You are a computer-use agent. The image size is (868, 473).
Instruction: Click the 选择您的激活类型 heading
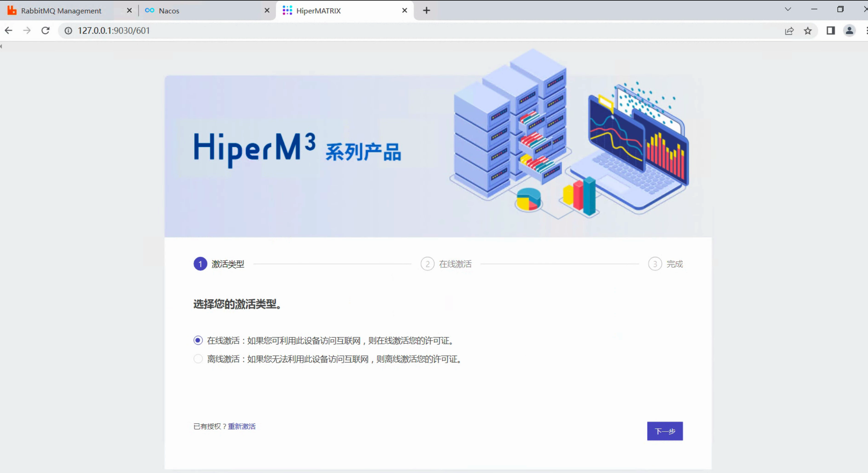[x=237, y=304]
